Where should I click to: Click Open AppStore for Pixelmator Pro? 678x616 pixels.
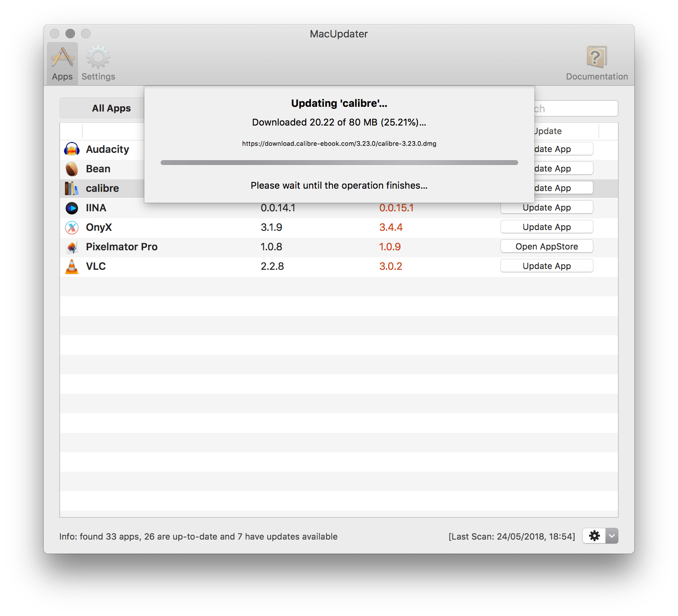547,246
